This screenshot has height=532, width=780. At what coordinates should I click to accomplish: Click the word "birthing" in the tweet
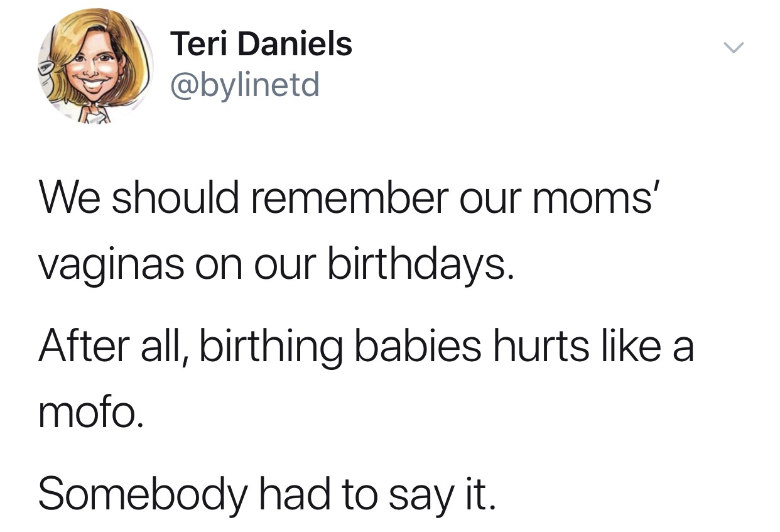(271, 347)
